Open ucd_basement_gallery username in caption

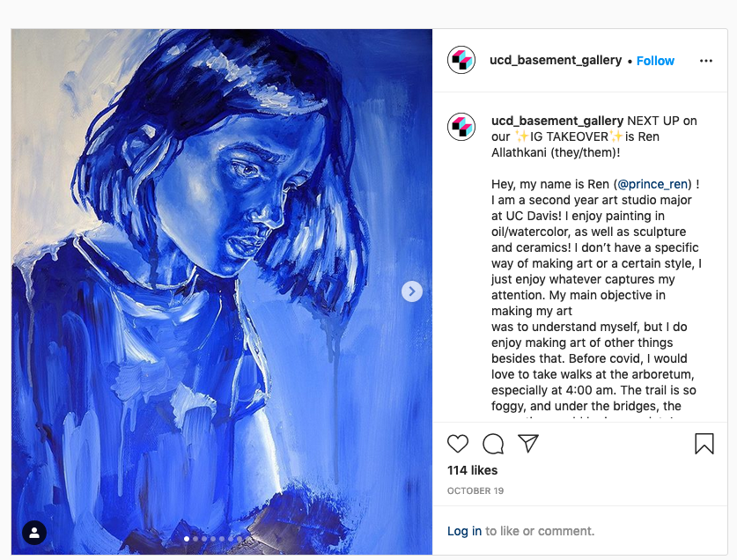557,121
